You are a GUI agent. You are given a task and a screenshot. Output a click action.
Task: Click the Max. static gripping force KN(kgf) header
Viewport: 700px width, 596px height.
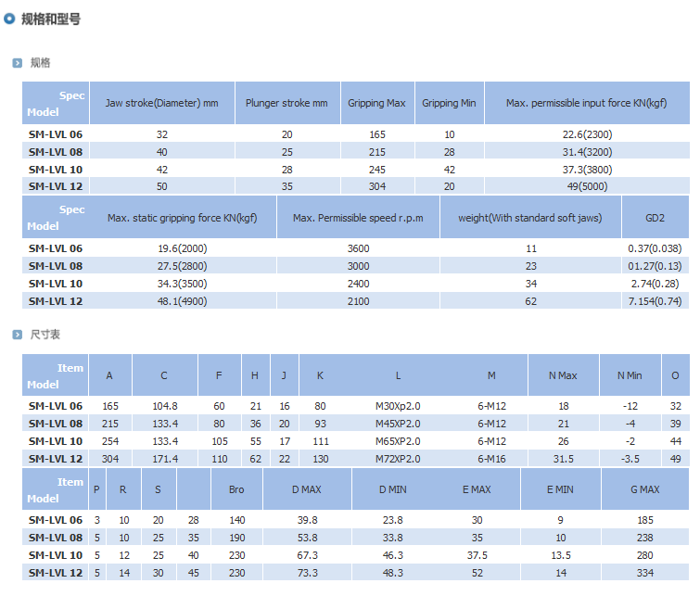(x=182, y=218)
